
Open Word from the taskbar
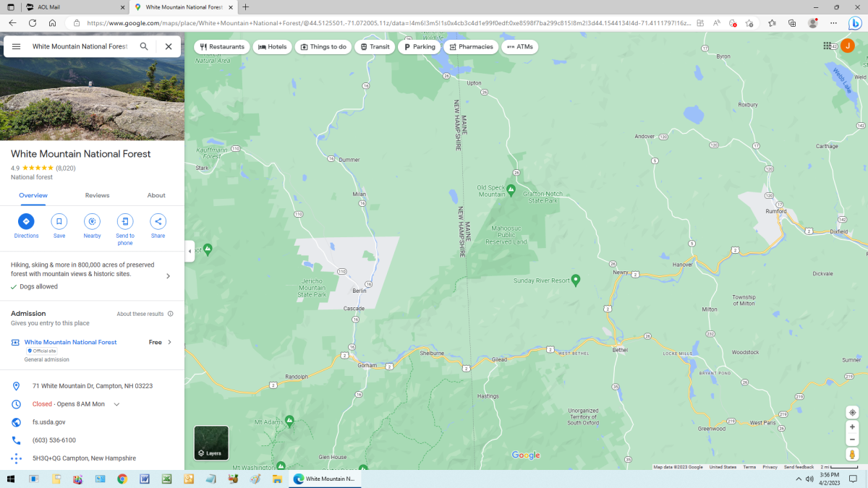[x=144, y=479]
